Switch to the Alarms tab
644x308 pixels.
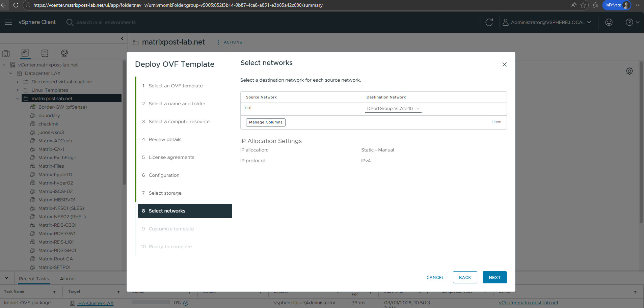(68, 279)
